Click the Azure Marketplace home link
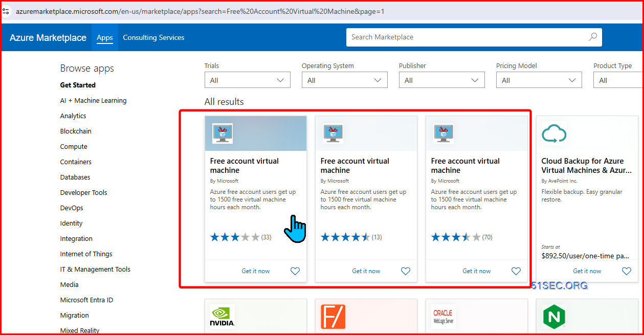 [48, 37]
